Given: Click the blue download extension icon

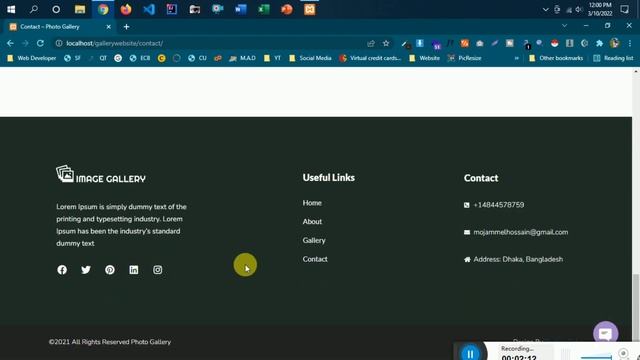Looking at the screenshot, I should [420, 43].
